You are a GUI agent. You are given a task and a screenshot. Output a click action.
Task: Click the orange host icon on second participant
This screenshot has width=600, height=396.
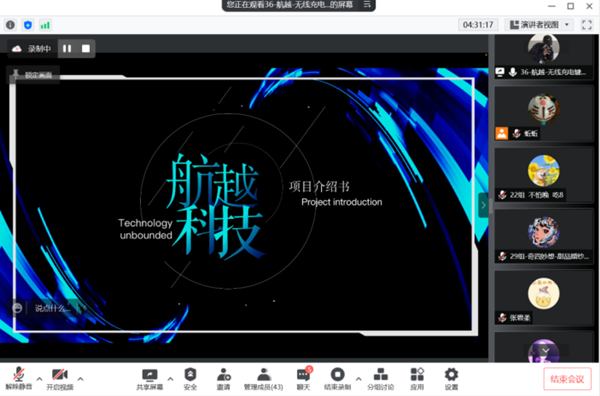click(x=502, y=133)
